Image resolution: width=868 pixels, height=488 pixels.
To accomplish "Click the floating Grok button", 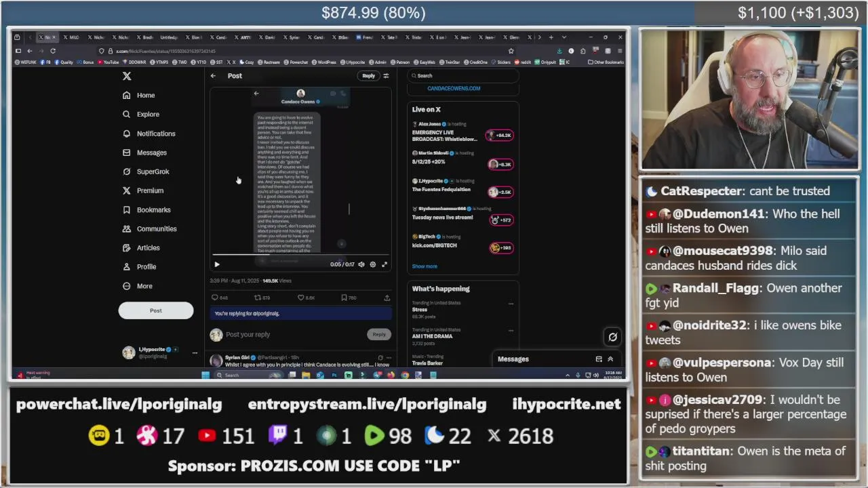I will (x=612, y=337).
